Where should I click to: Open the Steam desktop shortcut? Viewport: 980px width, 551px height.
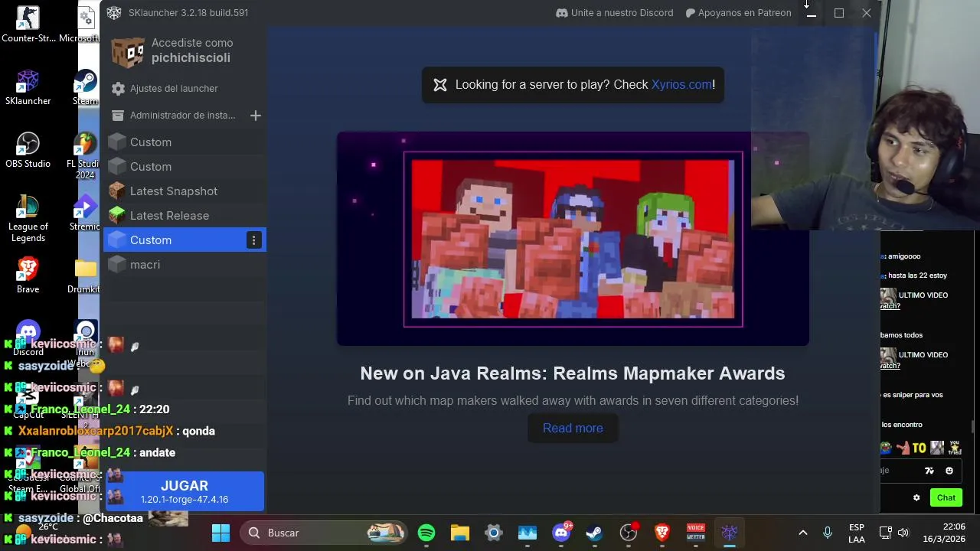click(x=85, y=88)
